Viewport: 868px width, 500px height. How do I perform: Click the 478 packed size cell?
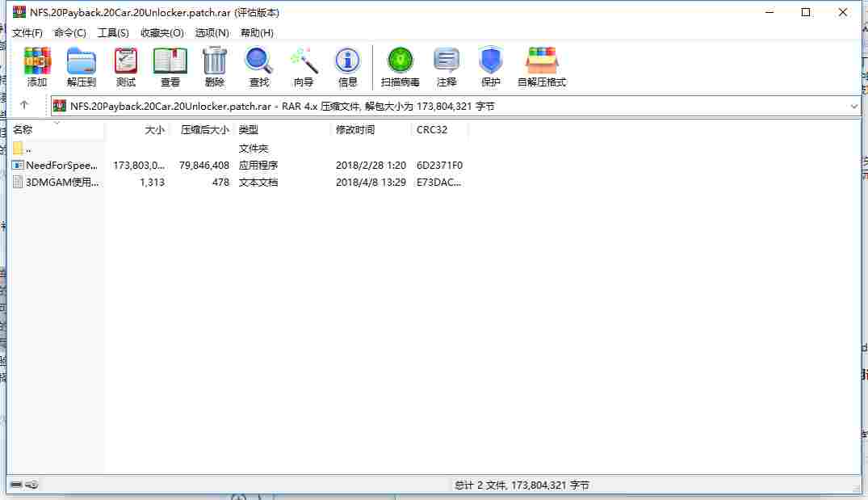(221, 183)
